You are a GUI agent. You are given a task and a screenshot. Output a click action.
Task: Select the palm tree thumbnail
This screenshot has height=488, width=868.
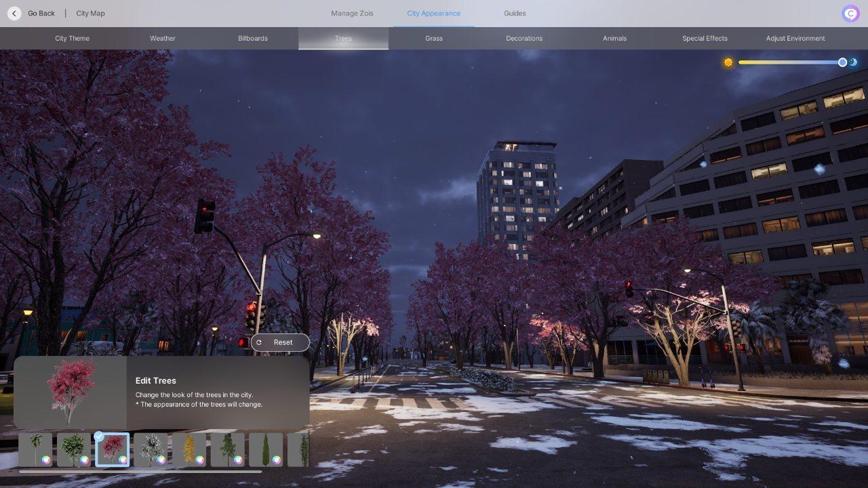click(36, 447)
